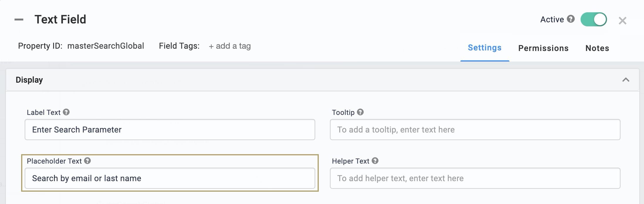Switch to the Permissions tab
Screen dimensions: 644x204
tap(543, 48)
